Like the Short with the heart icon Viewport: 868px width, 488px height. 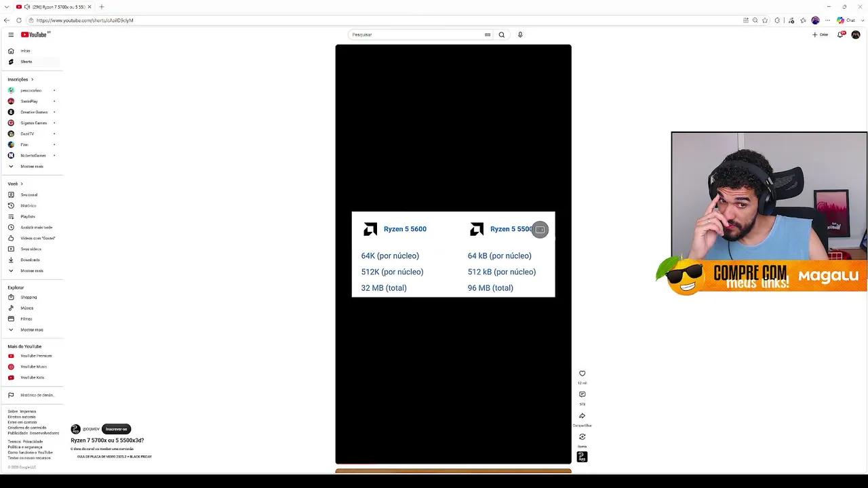point(582,373)
